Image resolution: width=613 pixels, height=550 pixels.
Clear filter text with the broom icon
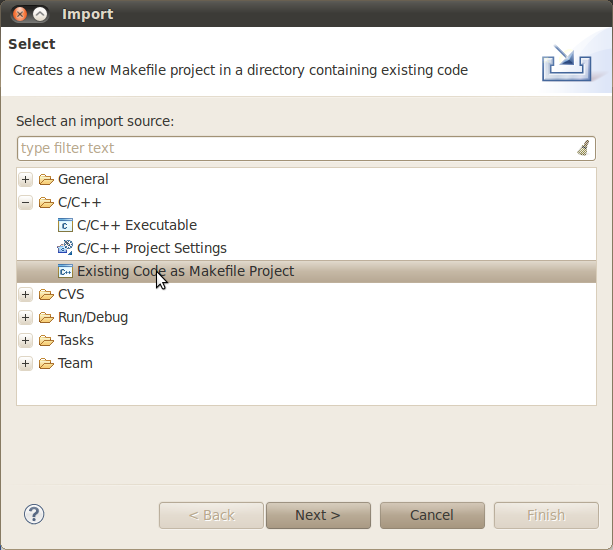[x=583, y=148]
